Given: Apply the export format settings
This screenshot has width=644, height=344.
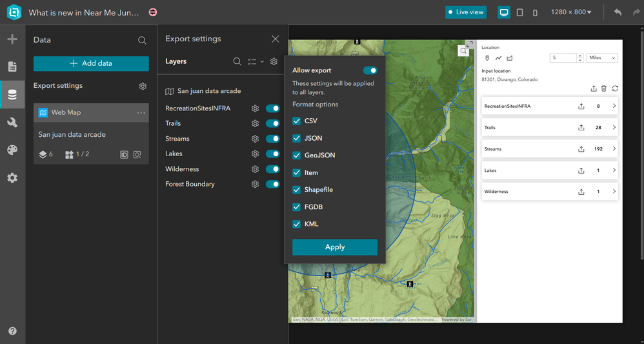Looking at the screenshot, I should [x=335, y=247].
